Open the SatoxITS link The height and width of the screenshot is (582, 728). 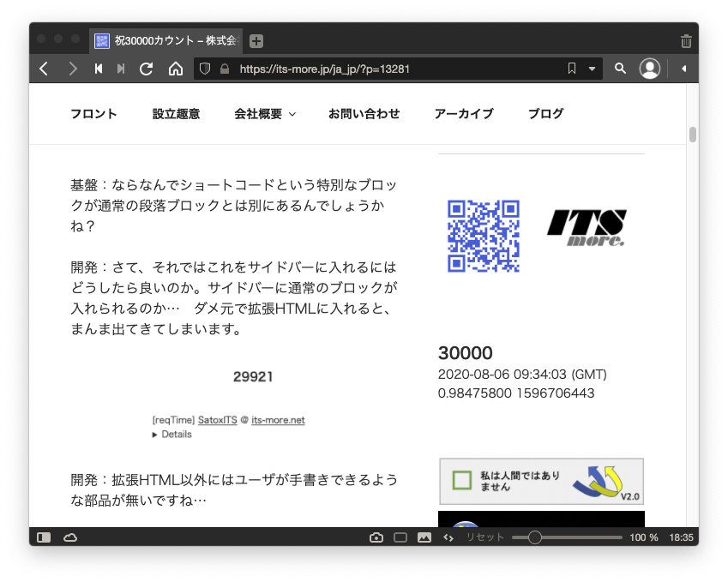click(218, 420)
